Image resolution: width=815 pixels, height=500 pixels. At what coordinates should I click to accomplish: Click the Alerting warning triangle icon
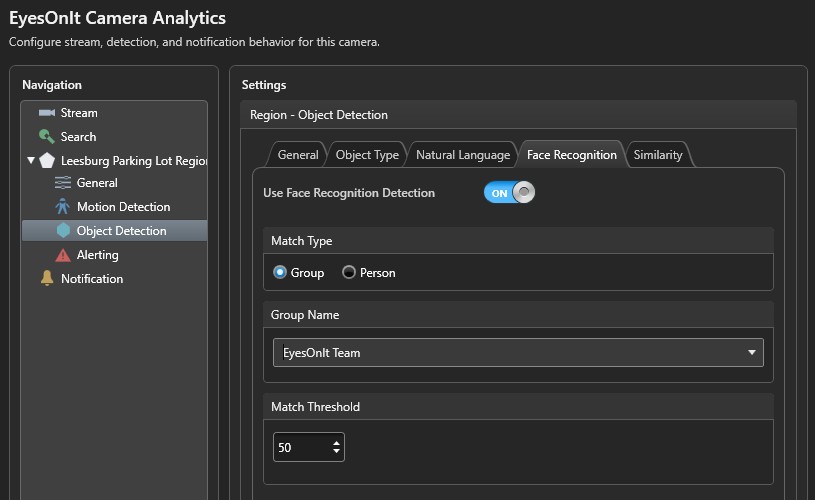(63, 255)
